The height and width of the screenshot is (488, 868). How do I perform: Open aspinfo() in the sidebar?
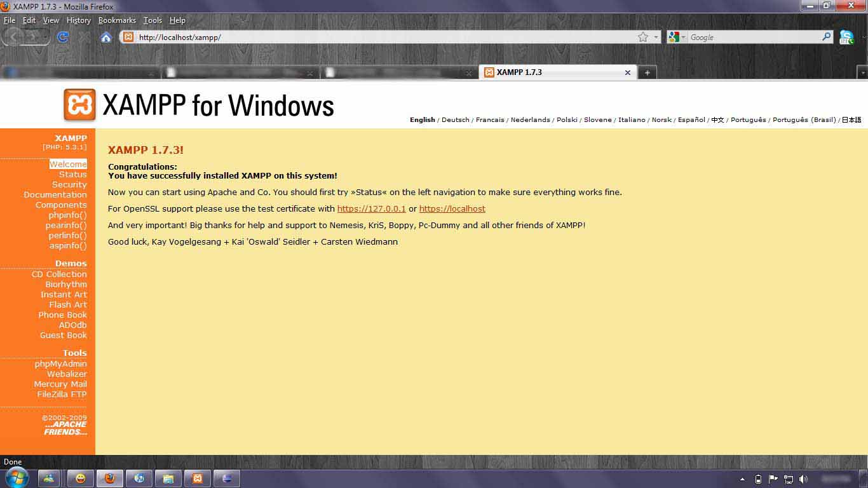68,245
